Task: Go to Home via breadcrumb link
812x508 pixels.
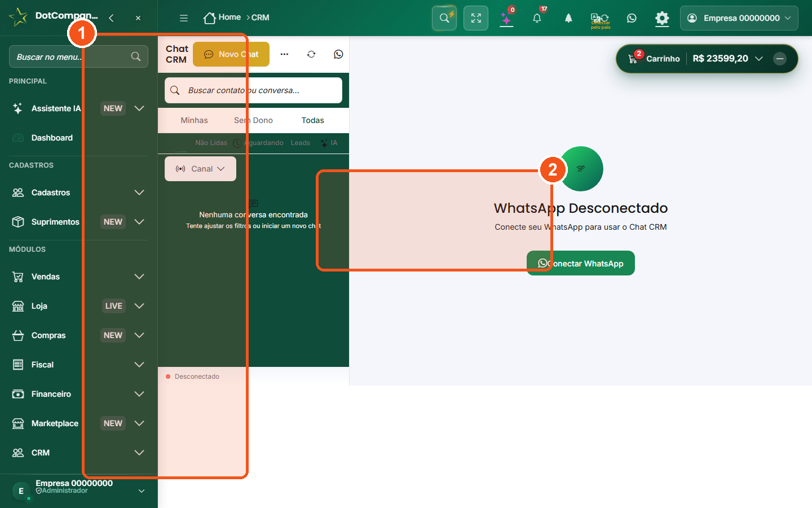Action: click(230, 17)
